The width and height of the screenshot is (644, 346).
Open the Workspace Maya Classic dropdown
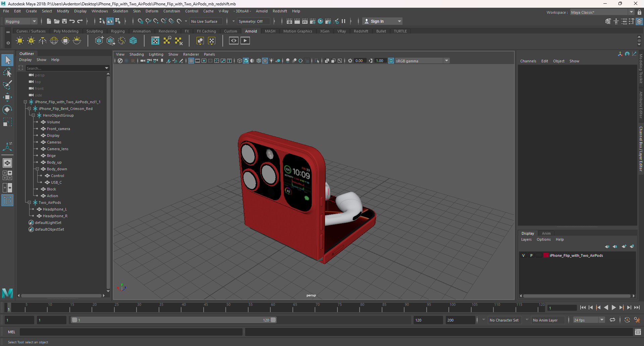click(602, 12)
